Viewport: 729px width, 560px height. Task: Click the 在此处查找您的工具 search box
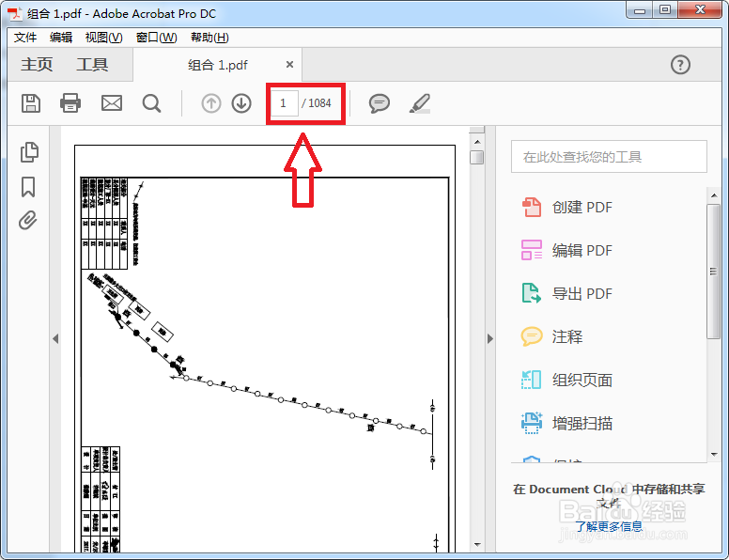(x=609, y=157)
